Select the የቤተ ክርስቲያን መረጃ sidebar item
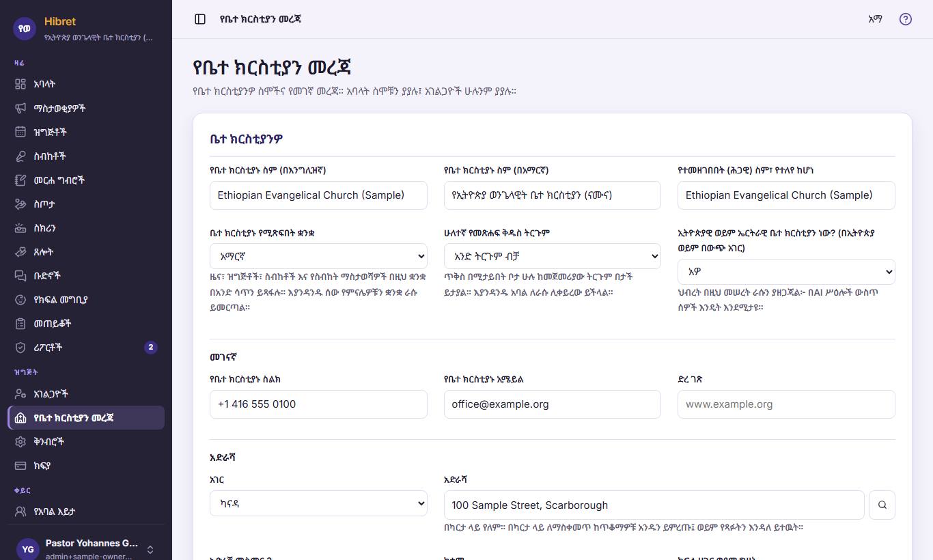The width and height of the screenshot is (933, 560). pos(86,418)
